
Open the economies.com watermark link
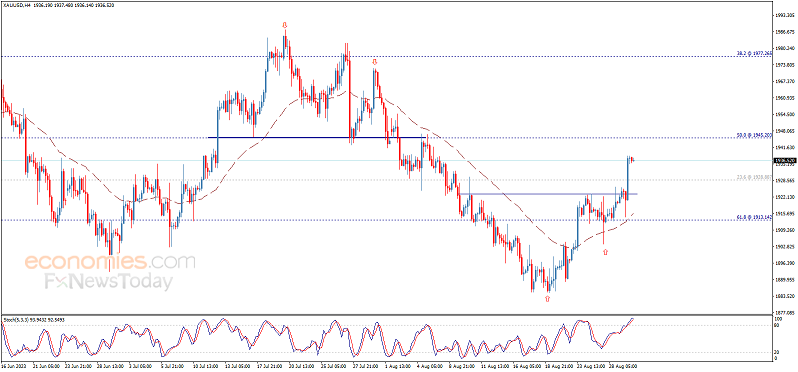coord(110,262)
